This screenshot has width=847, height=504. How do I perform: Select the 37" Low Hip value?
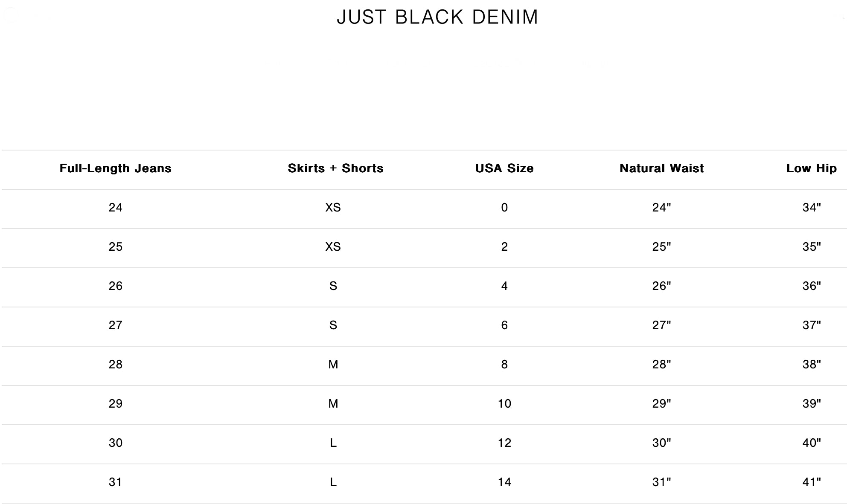pyautogui.click(x=811, y=325)
